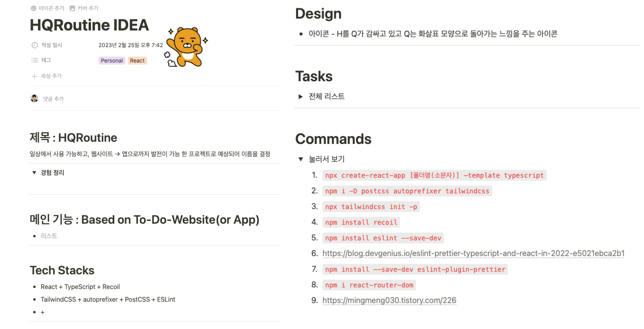Click the 리스트 bullet placeholder item
The width and height of the screenshot is (644, 329).
pos(49,236)
